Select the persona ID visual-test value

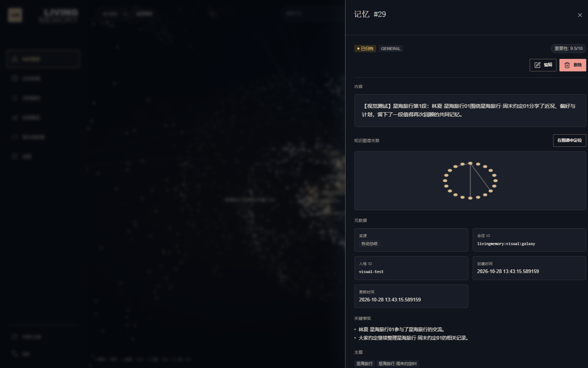coord(371,272)
